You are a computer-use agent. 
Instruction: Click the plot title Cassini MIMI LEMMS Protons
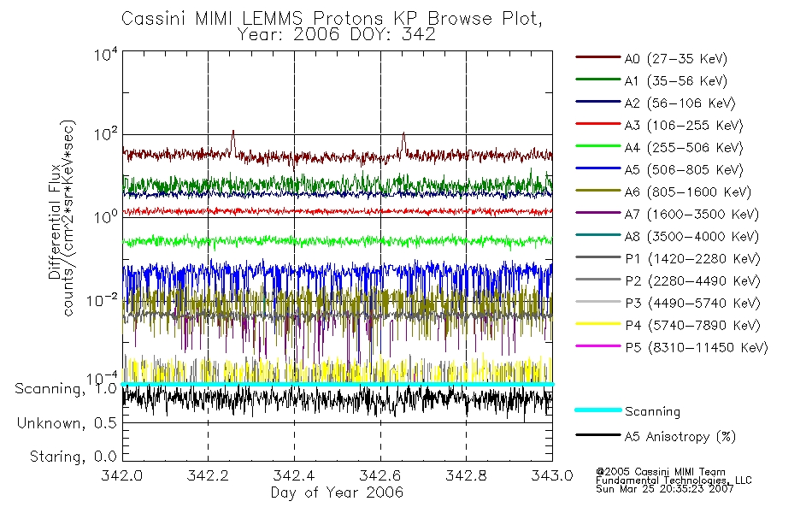332,19
